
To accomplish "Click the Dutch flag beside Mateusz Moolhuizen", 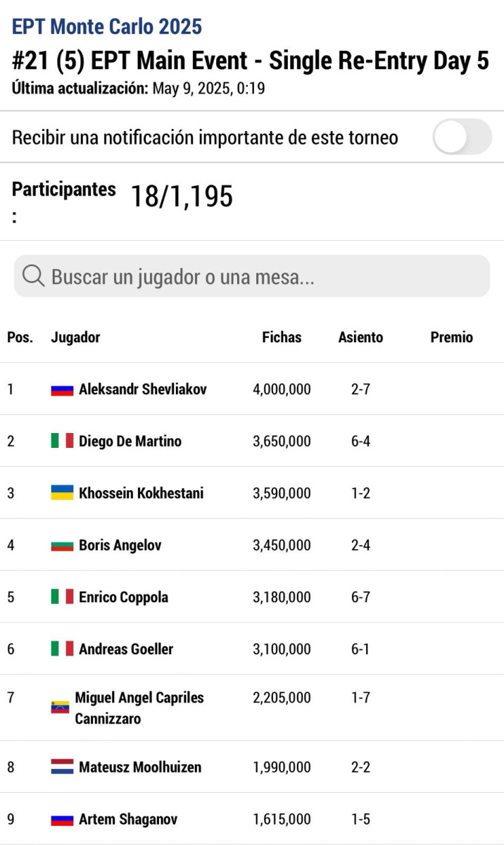I will point(62,767).
